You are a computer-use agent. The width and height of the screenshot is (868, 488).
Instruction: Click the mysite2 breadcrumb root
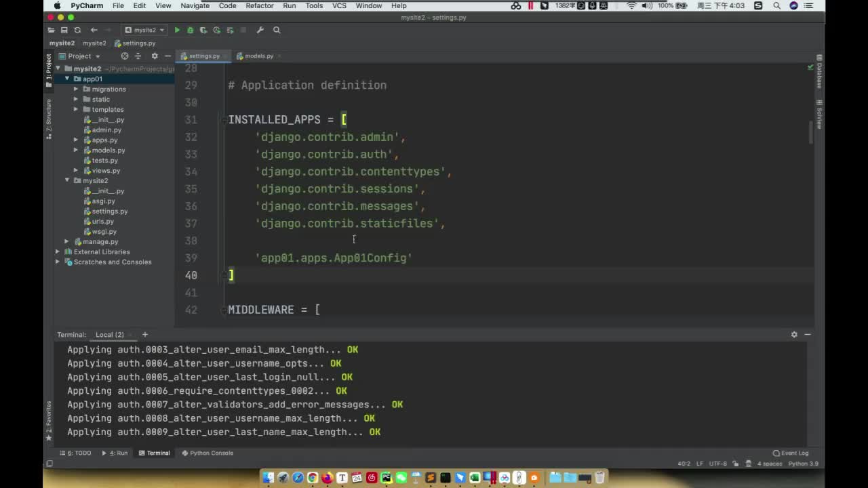click(62, 43)
